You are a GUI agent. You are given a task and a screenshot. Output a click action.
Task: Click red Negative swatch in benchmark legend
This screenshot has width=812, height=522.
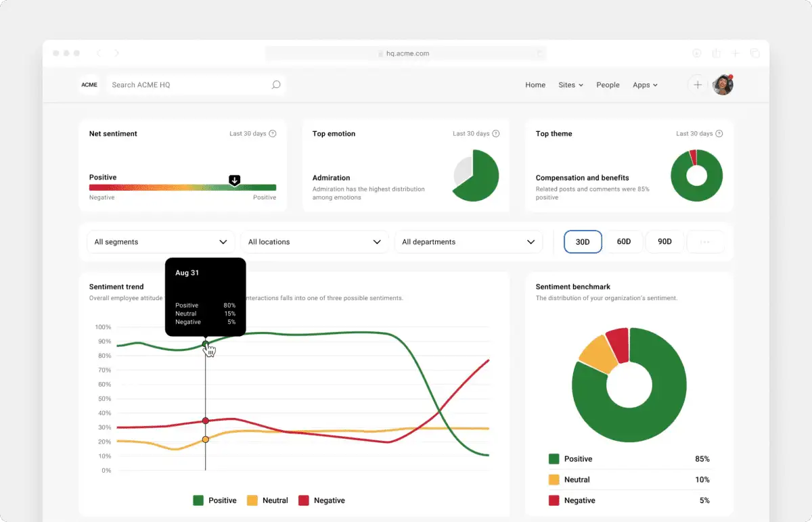tap(554, 500)
